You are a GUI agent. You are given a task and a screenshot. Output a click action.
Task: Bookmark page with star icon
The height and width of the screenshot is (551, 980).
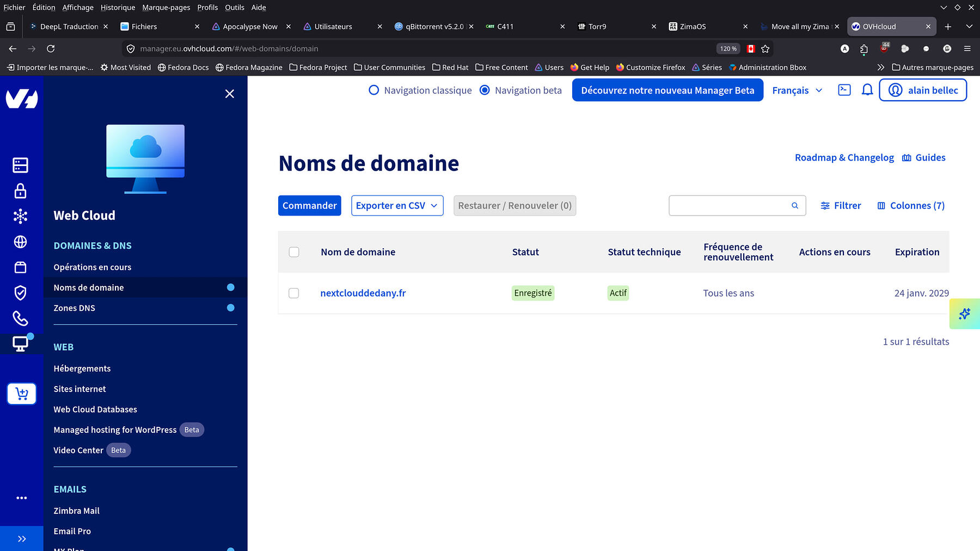[765, 48]
